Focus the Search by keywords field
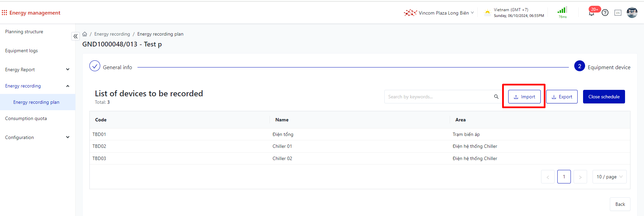This screenshot has height=216, width=644. (438, 97)
